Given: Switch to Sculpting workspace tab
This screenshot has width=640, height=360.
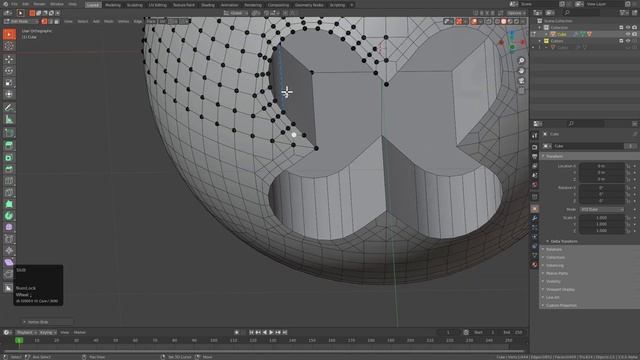Looking at the screenshot, I should click(x=135, y=5).
